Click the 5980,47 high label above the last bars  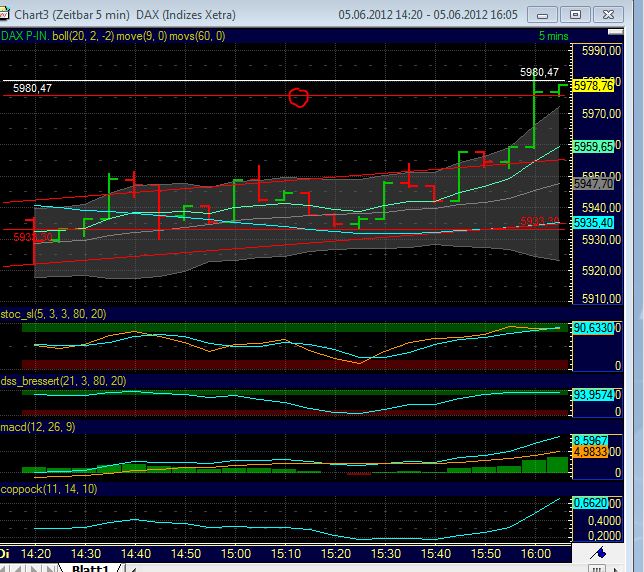pyautogui.click(x=539, y=72)
